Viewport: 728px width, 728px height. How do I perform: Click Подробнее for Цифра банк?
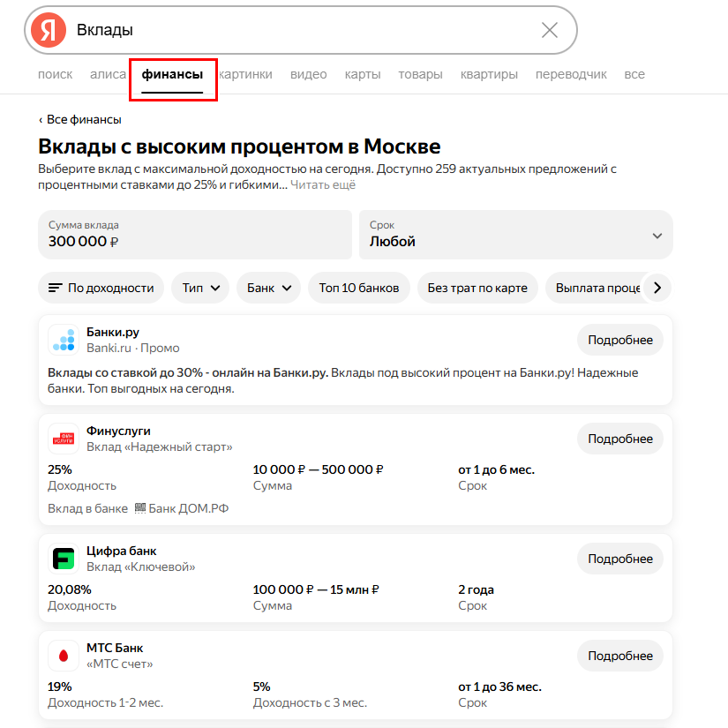(x=620, y=559)
